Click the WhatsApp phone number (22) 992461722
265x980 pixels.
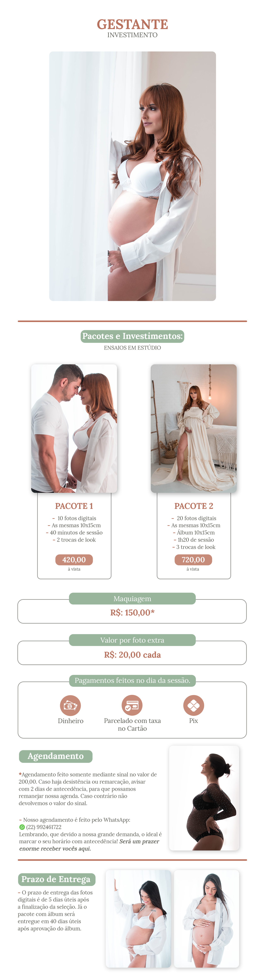pos(43,827)
